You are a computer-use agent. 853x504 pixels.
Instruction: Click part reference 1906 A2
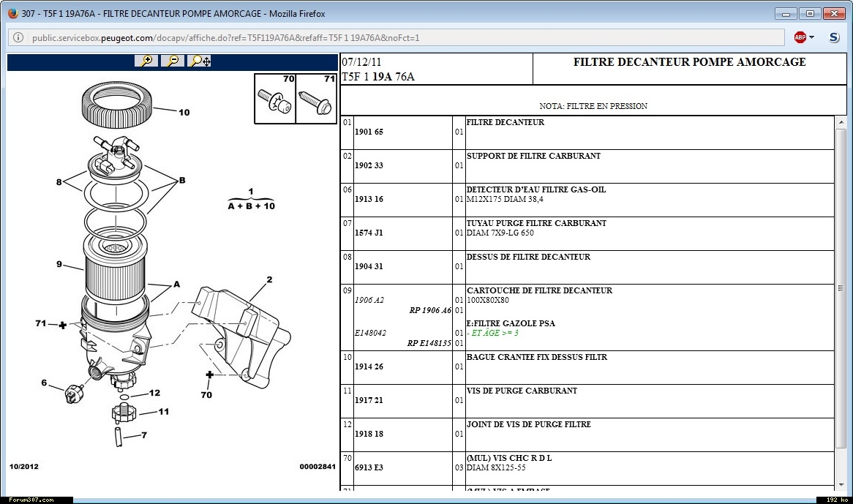coord(369,300)
